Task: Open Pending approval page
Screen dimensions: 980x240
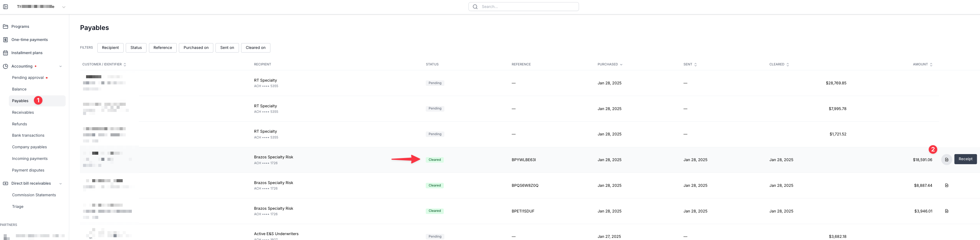Action: click(28, 78)
